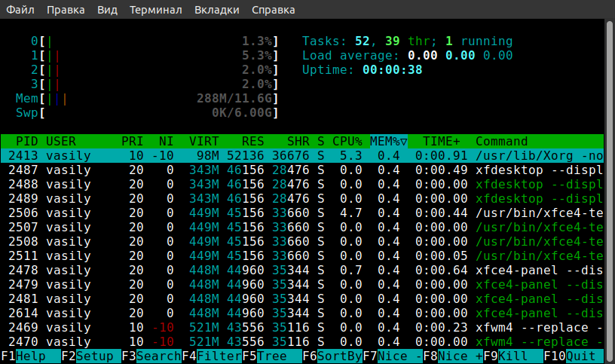Select process row with PID 2479
Screen dimensions: 615x364
(302, 284)
